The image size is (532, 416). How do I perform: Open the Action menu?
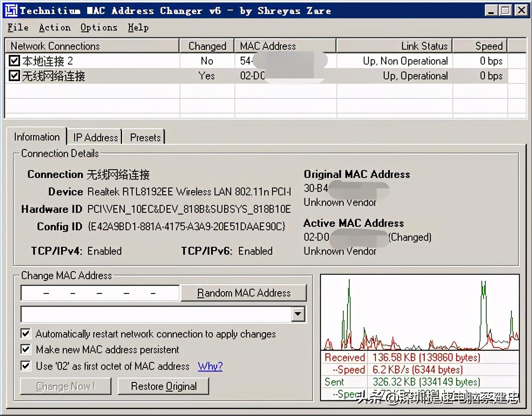click(55, 27)
